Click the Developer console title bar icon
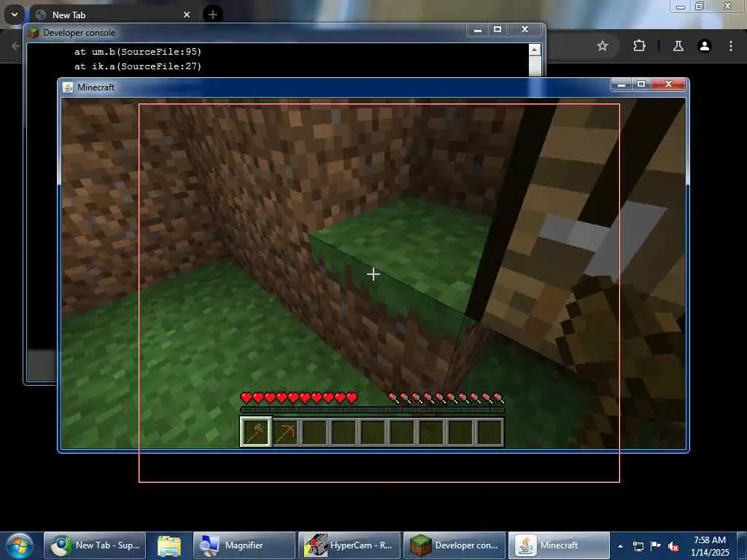 34,32
